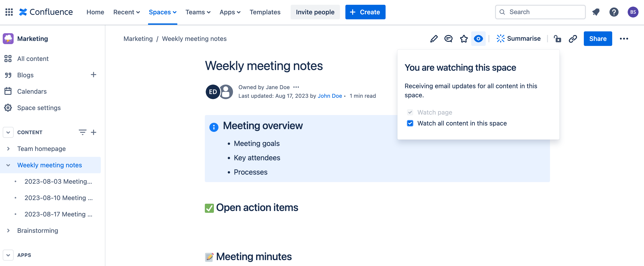Open the Atlassian app switcher grid
This screenshot has width=644, height=266.
[x=9, y=12]
